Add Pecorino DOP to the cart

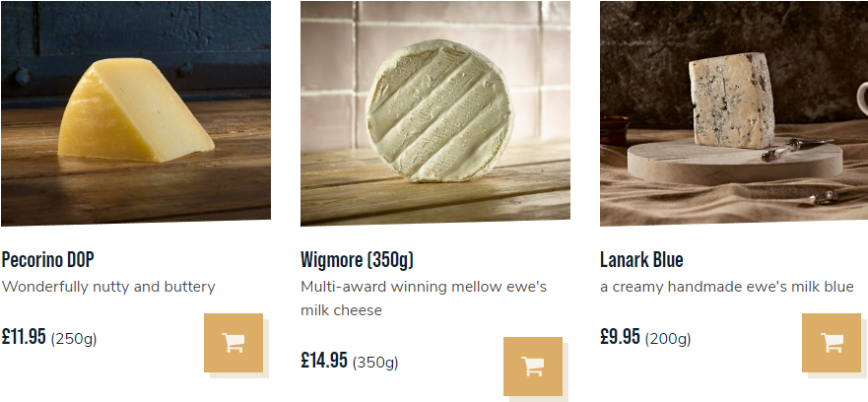coord(234,343)
